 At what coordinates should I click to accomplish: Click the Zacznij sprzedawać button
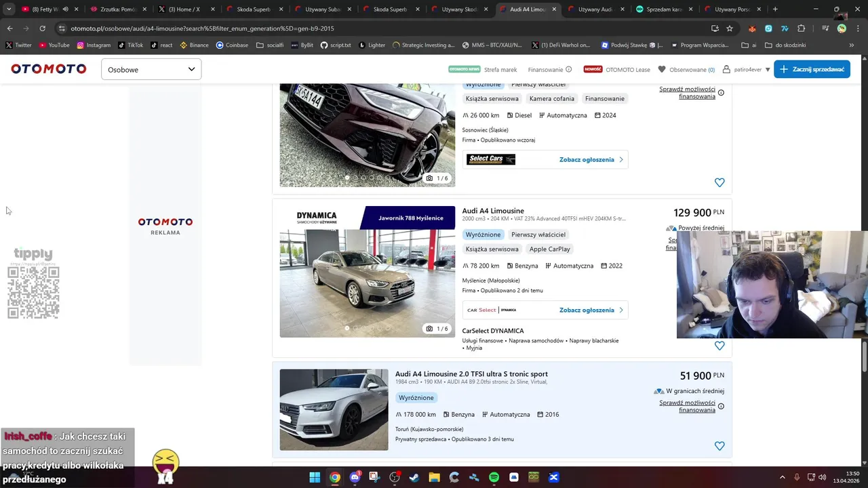[812, 69]
